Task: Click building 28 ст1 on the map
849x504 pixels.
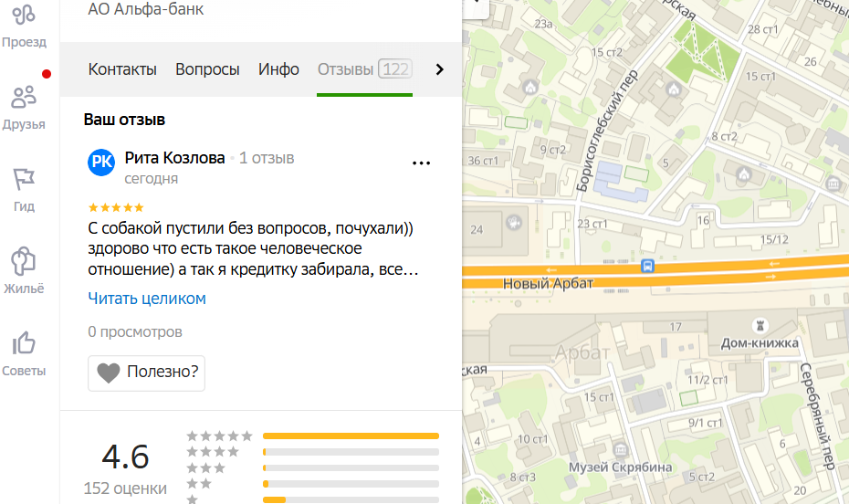Action: tap(762, 29)
